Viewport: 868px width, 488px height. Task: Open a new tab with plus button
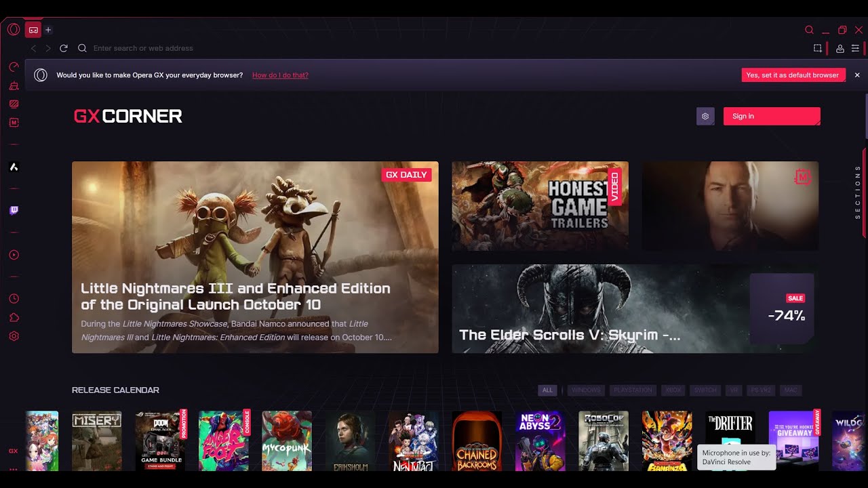click(48, 30)
